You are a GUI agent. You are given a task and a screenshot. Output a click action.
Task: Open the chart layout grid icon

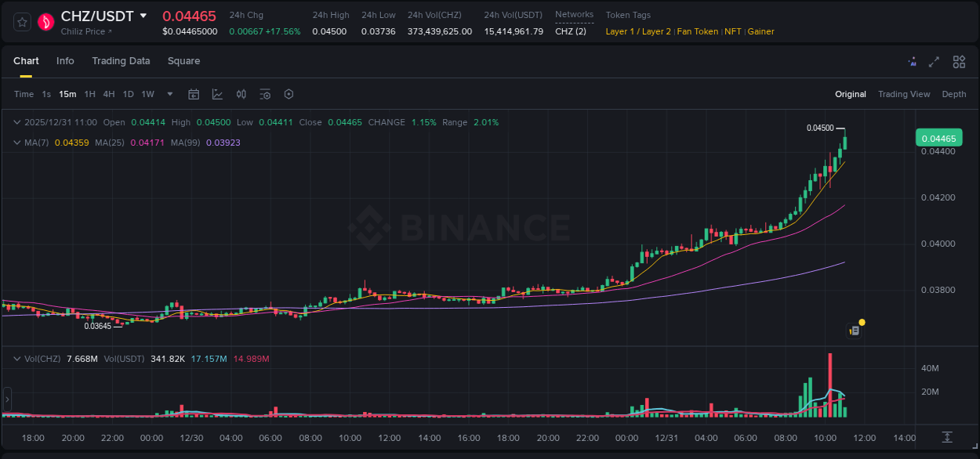point(958,61)
